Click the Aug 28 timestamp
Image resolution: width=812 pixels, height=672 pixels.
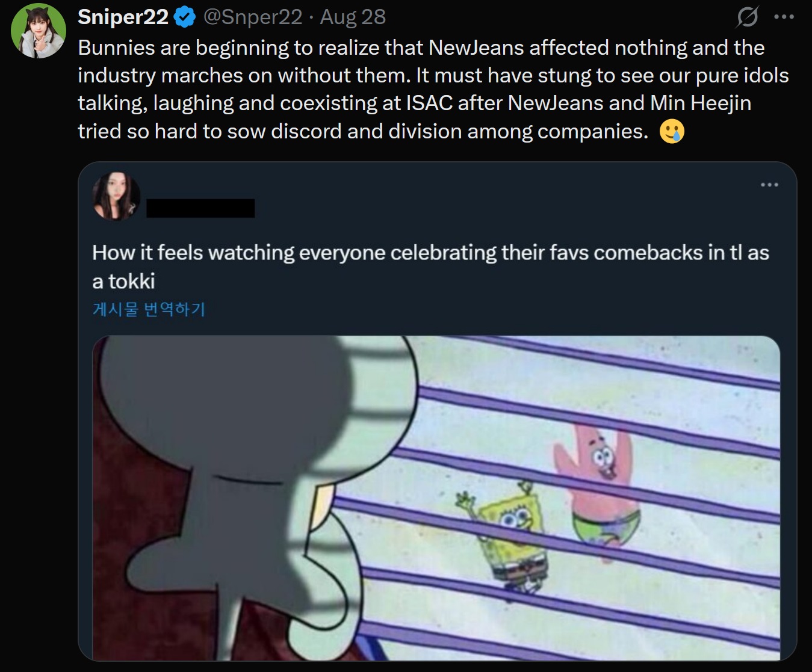click(353, 17)
